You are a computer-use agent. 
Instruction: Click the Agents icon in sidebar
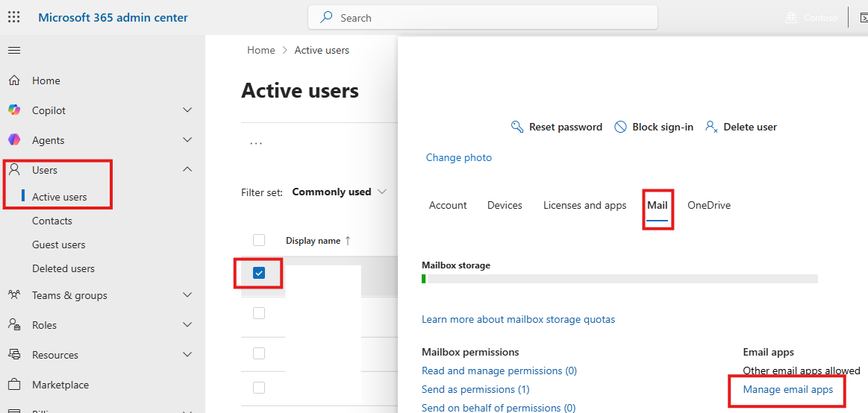point(14,140)
